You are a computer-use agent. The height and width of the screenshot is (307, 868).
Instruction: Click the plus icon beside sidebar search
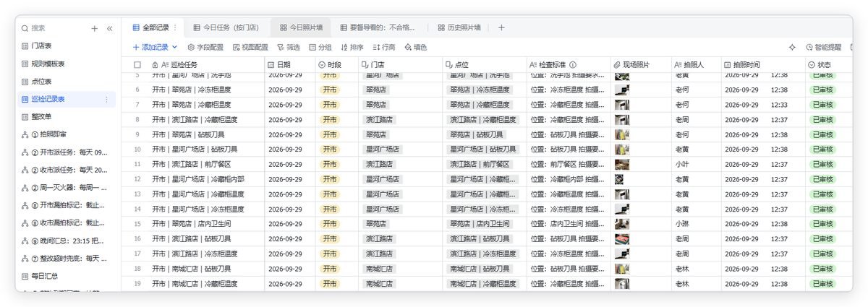94,28
